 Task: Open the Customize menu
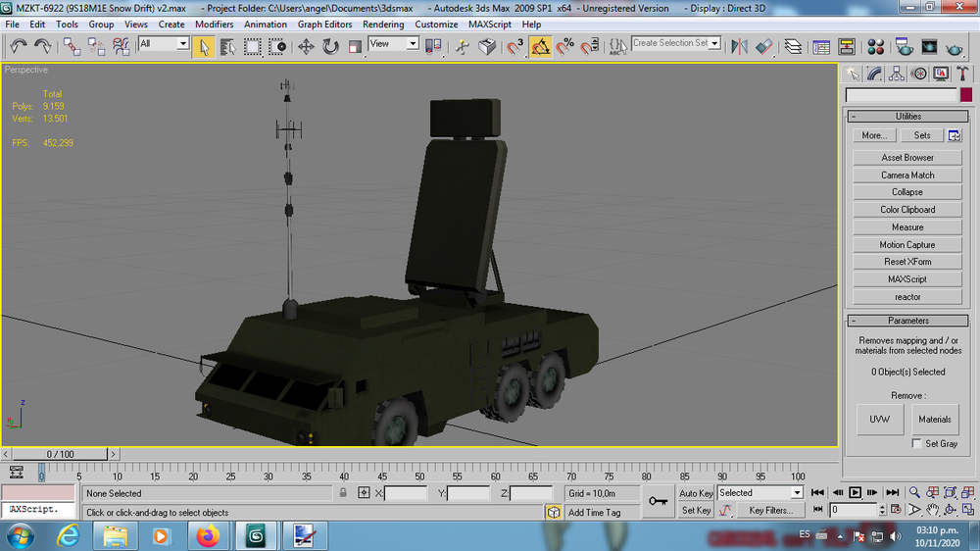[x=436, y=25]
